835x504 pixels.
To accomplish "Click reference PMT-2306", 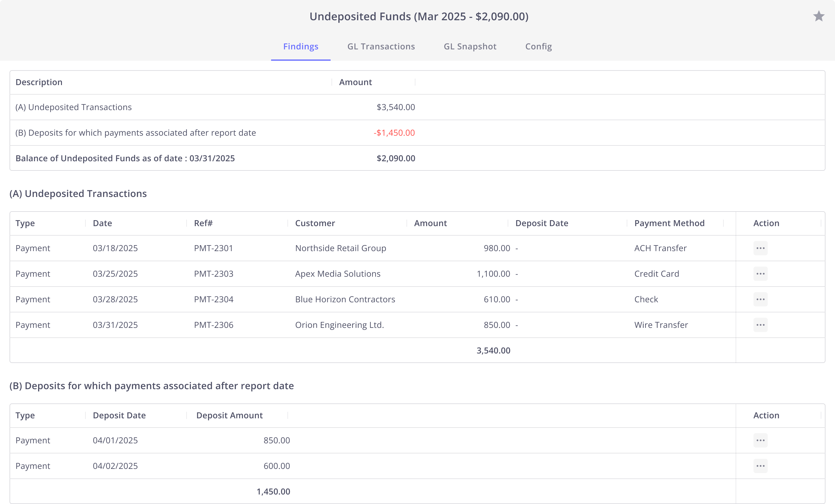I will click(213, 325).
